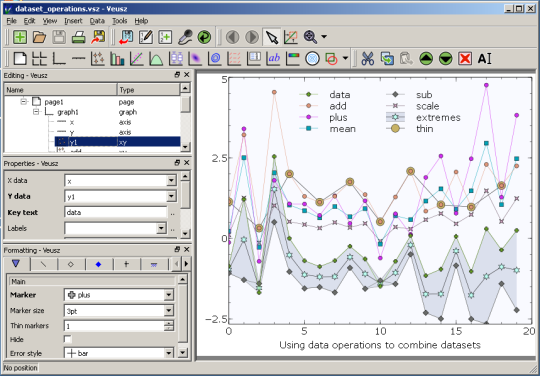The height and width of the screenshot is (376, 540).
Task: Open the Data menu
Action: tap(97, 21)
